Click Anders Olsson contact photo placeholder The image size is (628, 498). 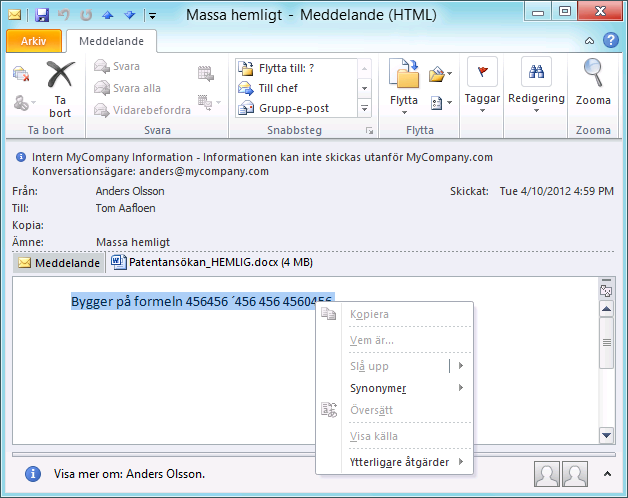[x=547, y=474]
